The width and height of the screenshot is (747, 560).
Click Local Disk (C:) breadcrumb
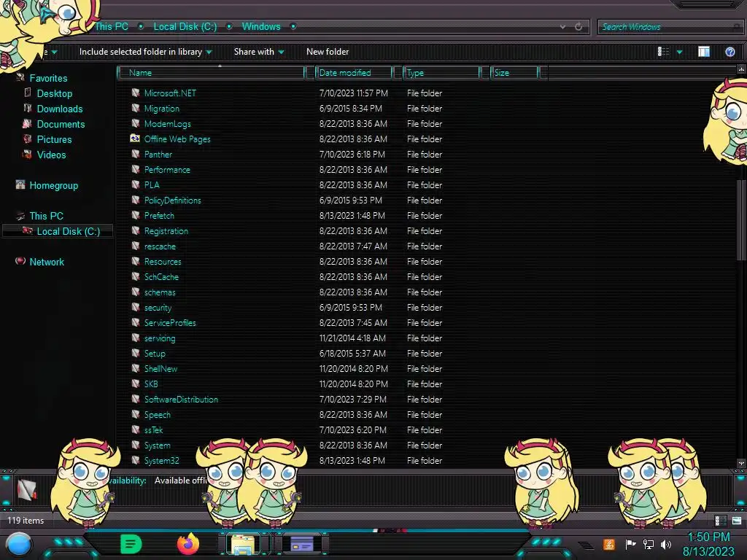(185, 27)
